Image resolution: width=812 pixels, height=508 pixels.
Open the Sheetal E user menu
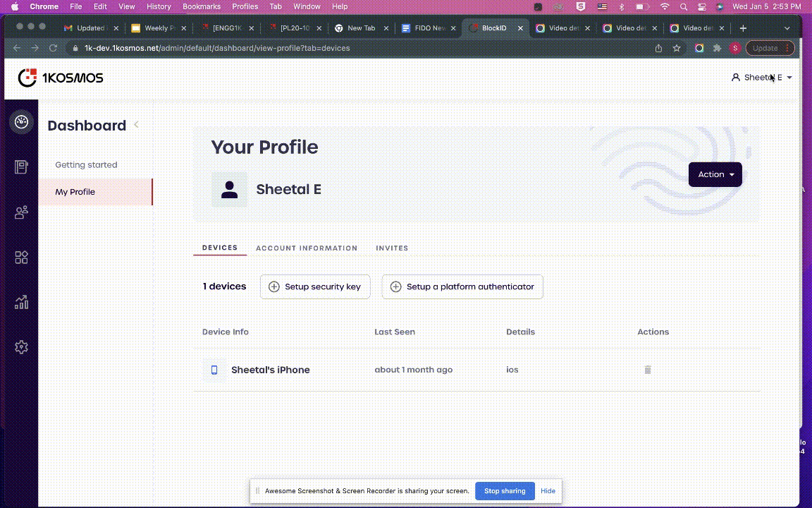click(762, 78)
